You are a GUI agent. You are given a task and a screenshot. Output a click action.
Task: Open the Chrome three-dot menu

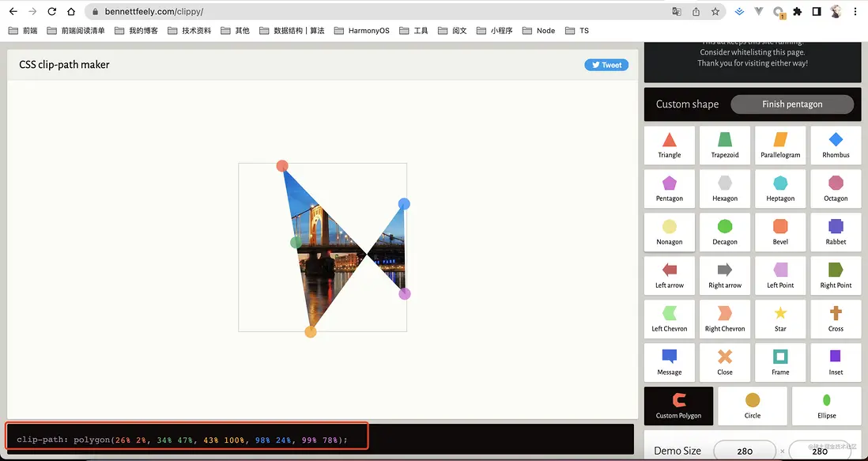856,11
